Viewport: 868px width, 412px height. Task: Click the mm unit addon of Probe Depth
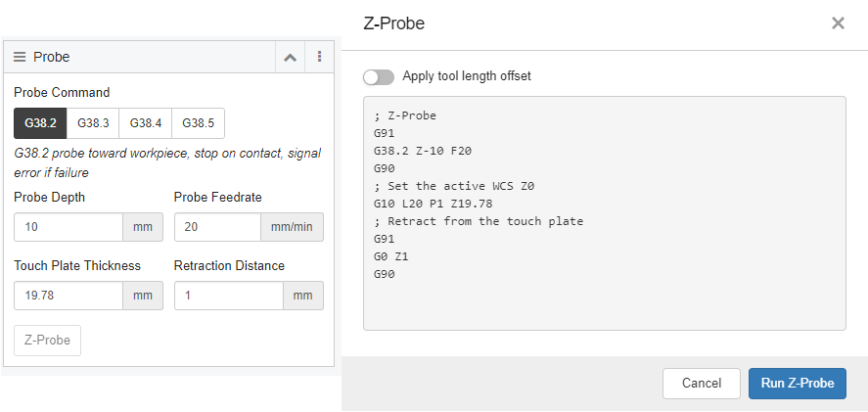[x=143, y=227]
